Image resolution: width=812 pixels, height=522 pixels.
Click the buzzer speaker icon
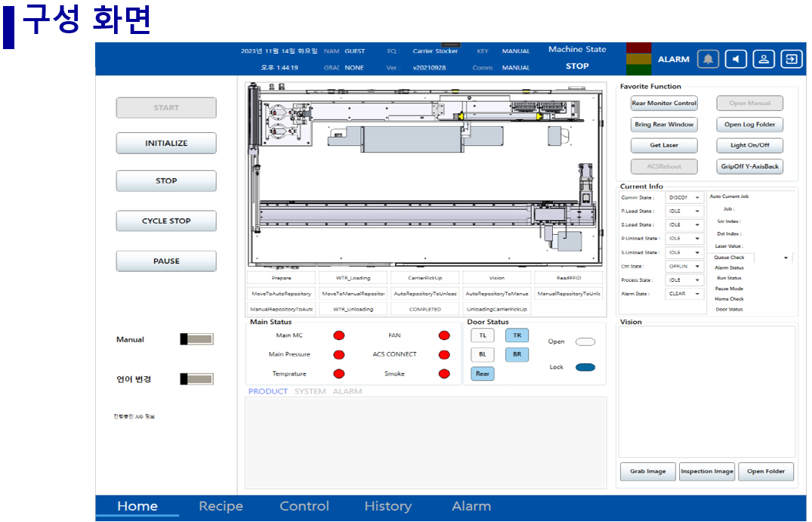[736, 59]
